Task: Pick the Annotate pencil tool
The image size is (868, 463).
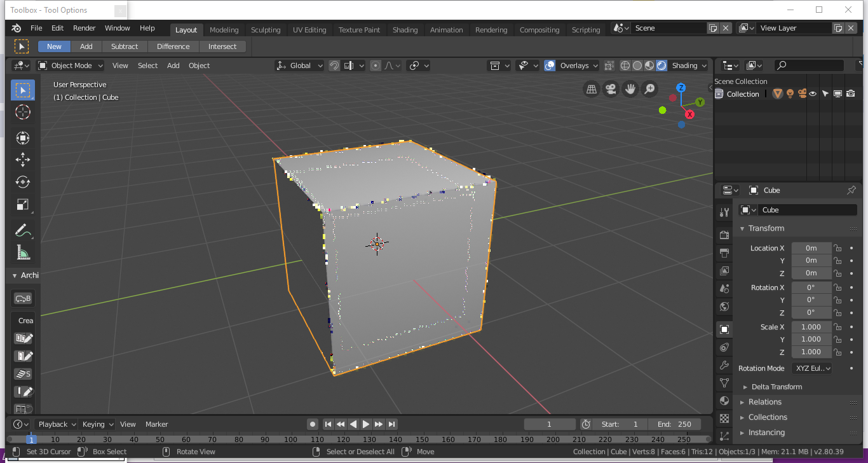Action: coord(23,230)
